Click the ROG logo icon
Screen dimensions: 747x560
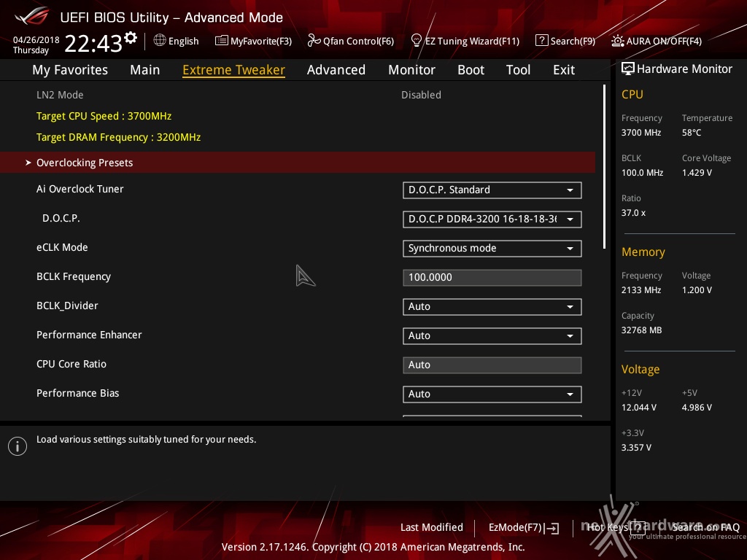point(32,16)
